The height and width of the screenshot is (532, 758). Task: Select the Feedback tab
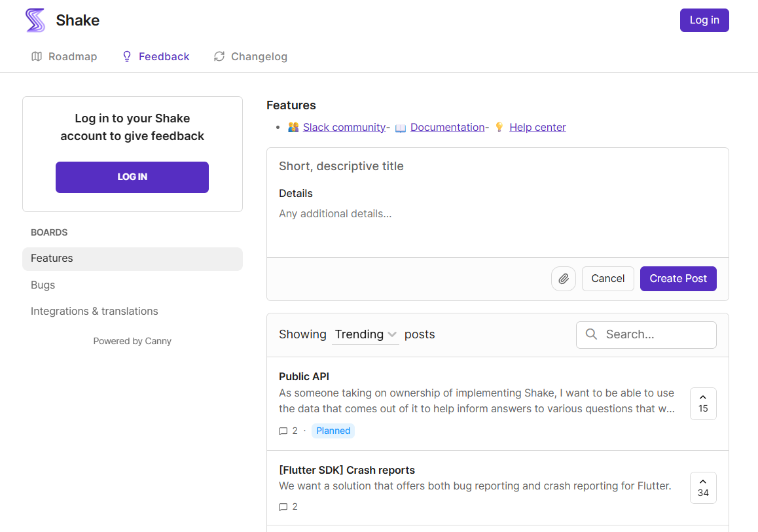tap(156, 57)
